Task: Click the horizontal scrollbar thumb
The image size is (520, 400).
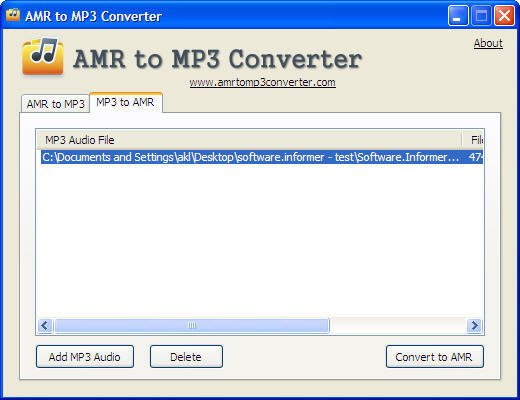Action: click(192, 325)
